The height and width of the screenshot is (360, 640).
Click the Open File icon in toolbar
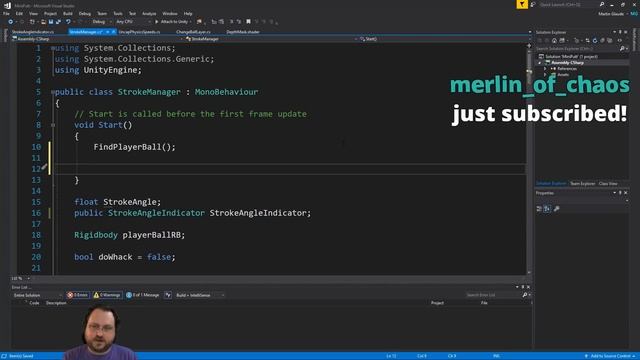coord(43,22)
